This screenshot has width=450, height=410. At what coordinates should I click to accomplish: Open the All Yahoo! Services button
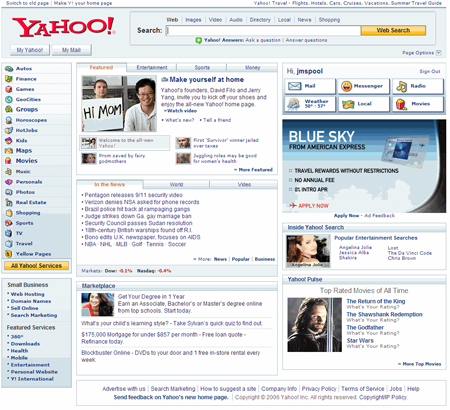pyautogui.click(x=36, y=266)
